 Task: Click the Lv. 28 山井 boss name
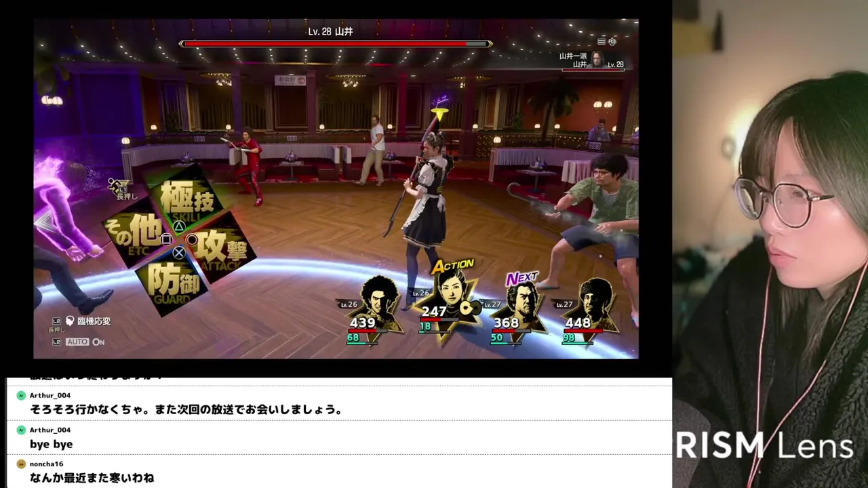(x=330, y=32)
